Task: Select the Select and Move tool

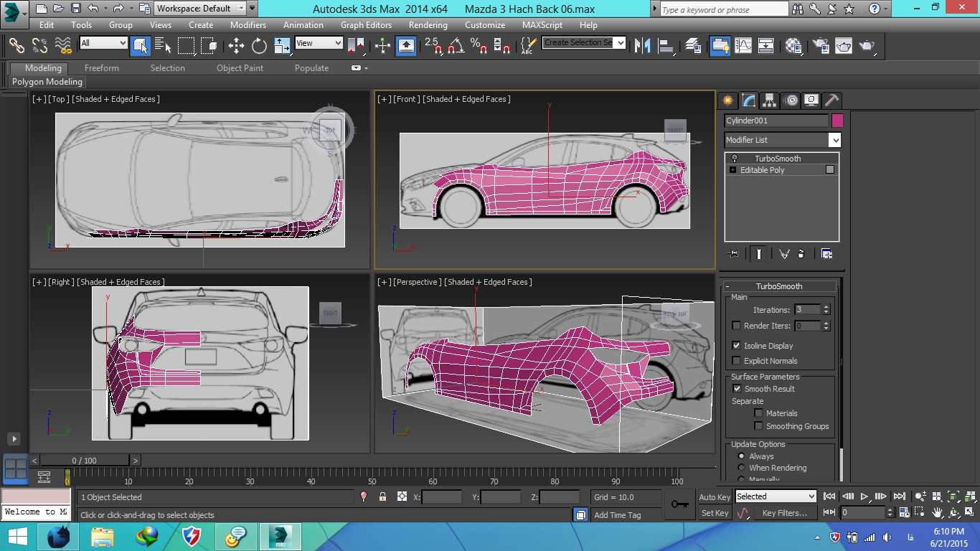Action: tap(236, 46)
